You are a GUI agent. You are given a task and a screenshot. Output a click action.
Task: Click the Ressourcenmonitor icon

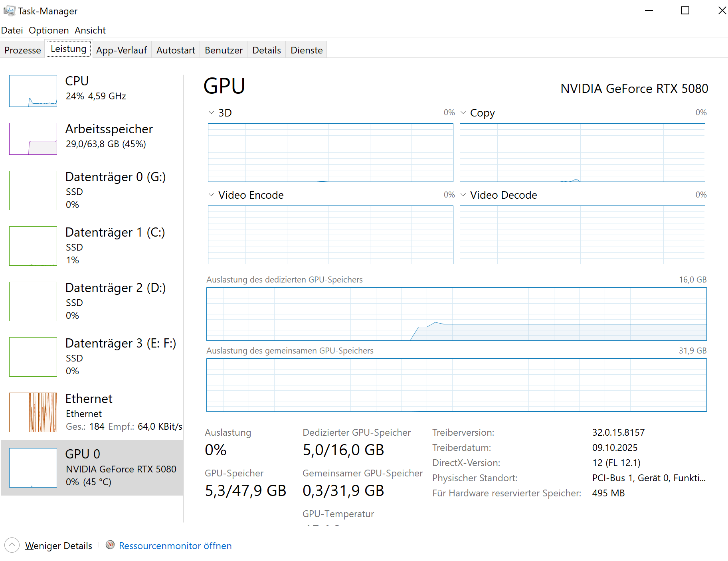click(110, 545)
